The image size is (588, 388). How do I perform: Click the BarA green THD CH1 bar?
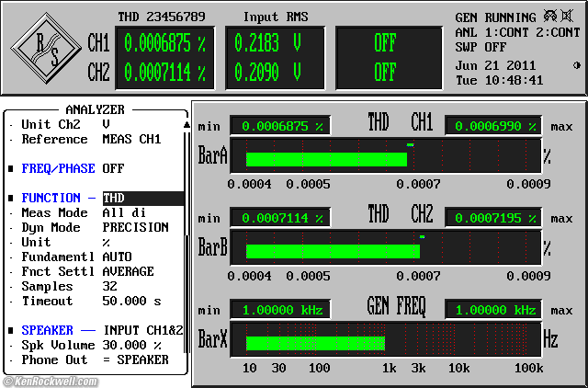[326, 159]
